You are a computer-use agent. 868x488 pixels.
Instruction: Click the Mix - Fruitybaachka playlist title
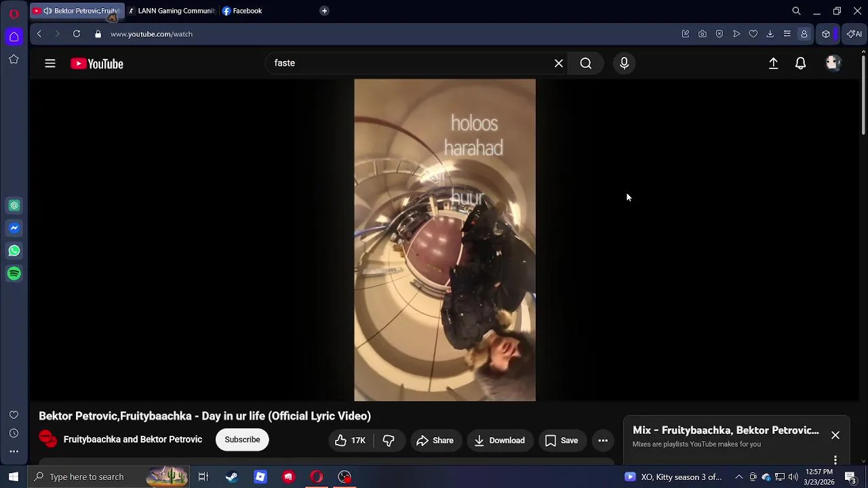coord(726,430)
